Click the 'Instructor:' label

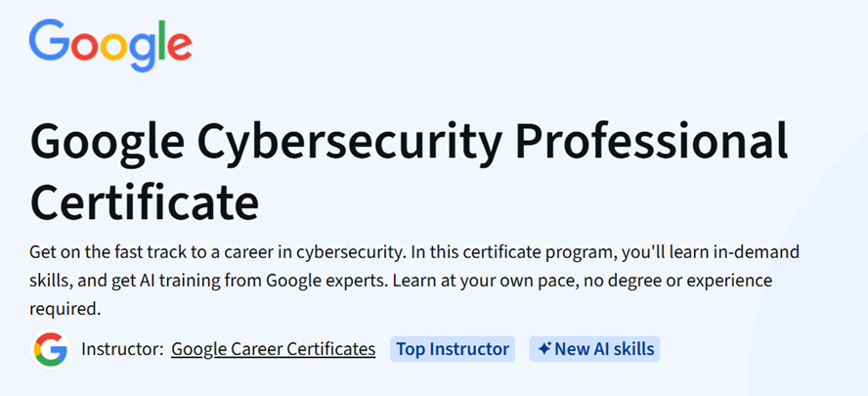pyautogui.click(x=122, y=349)
